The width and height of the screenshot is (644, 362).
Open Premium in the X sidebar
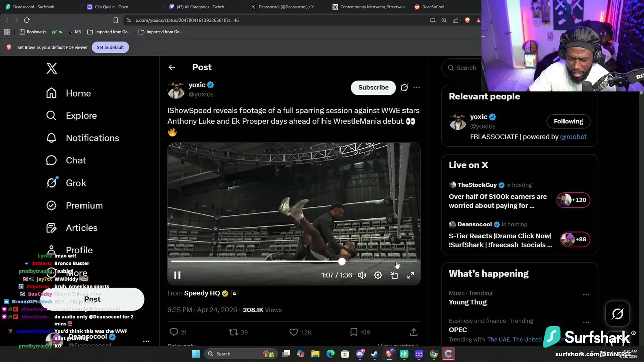[x=74, y=205]
